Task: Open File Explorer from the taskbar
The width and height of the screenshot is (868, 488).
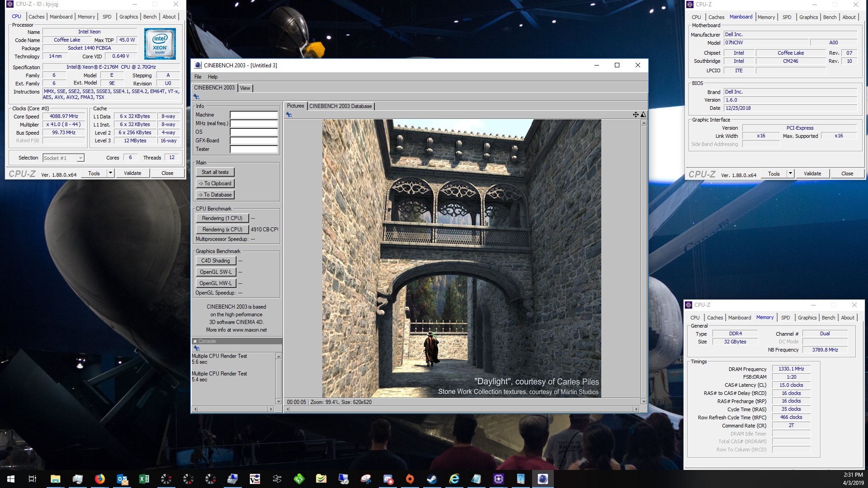Action: [x=55, y=479]
